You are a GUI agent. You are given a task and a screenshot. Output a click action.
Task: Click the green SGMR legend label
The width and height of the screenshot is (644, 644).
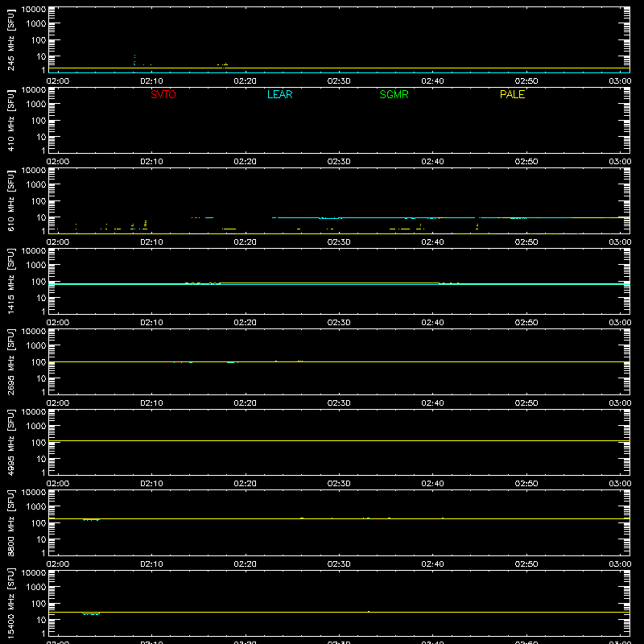pyautogui.click(x=394, y=94)
